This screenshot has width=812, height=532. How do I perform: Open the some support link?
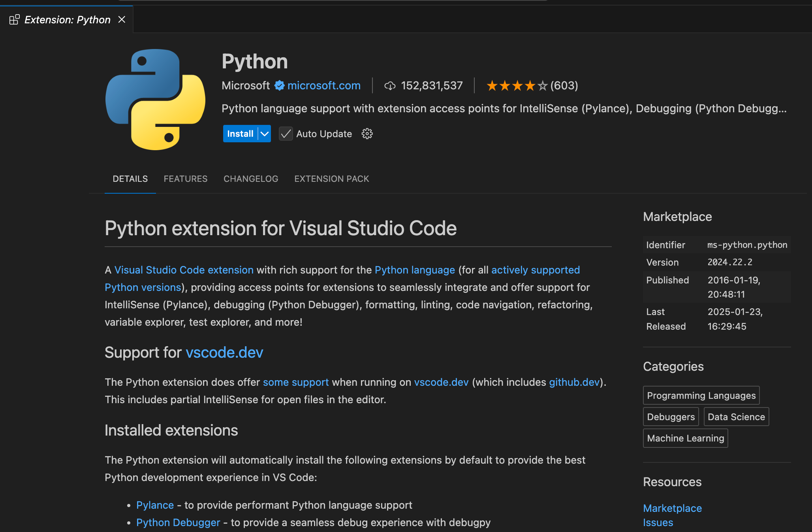pos(296,382)
